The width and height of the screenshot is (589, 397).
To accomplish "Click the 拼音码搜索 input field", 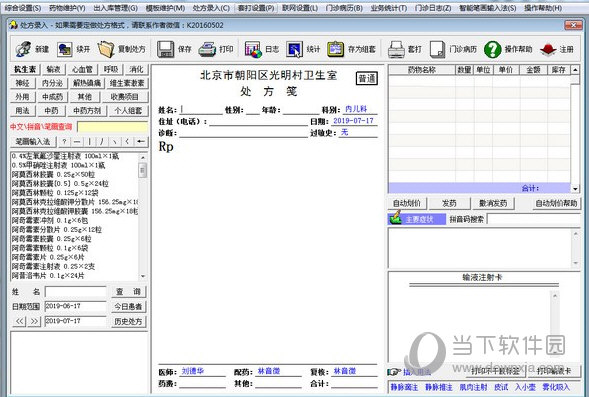I will [x=534, y=219].
